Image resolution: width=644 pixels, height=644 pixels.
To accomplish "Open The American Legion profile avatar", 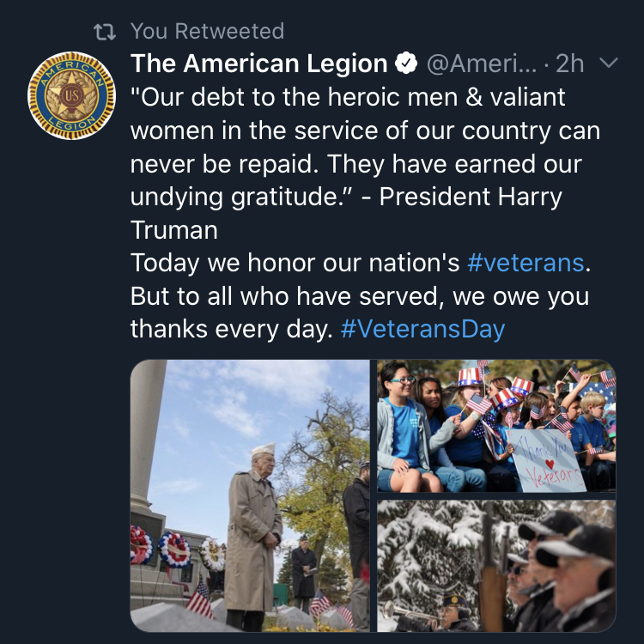I will 71,95.
